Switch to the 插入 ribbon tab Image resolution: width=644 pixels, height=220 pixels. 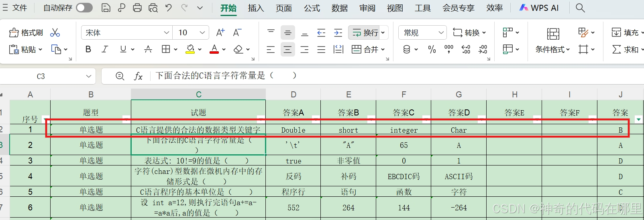point(256,8)
